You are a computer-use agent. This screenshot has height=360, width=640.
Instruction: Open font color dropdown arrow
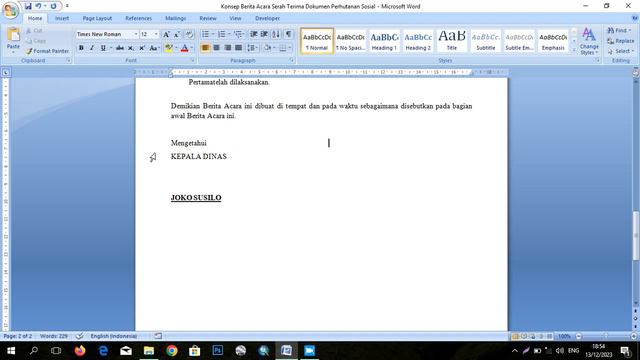tap(191, 48)
